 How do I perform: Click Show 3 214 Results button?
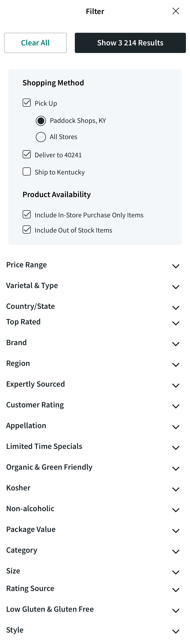[x=130, y=43]
